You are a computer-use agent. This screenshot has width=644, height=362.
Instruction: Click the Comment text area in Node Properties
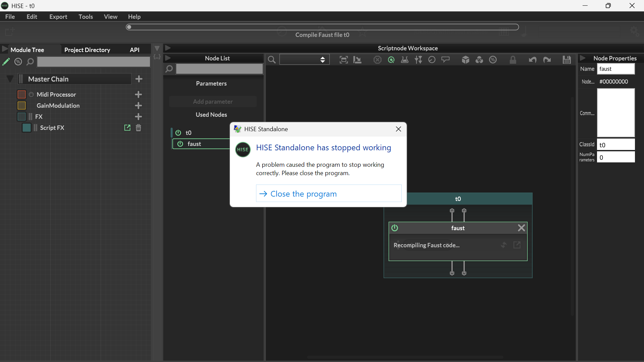[x=616, y=113]
